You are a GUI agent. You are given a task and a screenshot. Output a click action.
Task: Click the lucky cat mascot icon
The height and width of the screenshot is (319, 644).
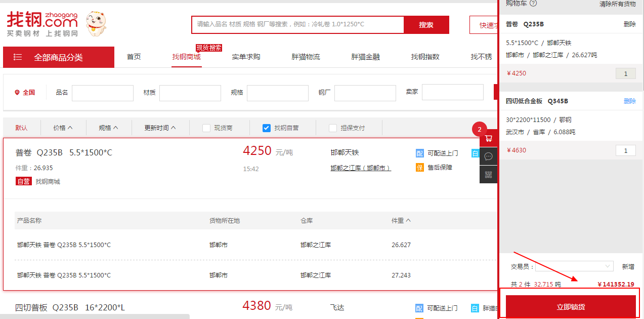(96, 24)
